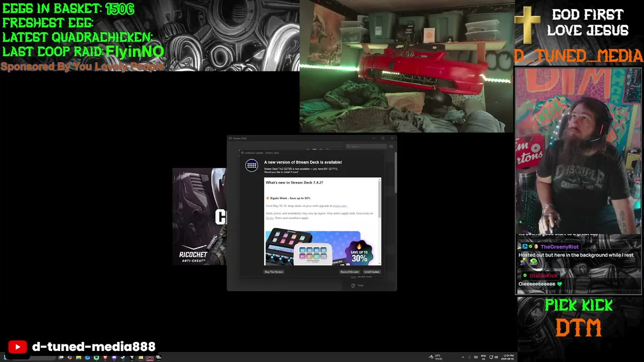This screenshot has height=362, width=644.
Task: Open ENG US language switcher
Action: coord(484,357)
